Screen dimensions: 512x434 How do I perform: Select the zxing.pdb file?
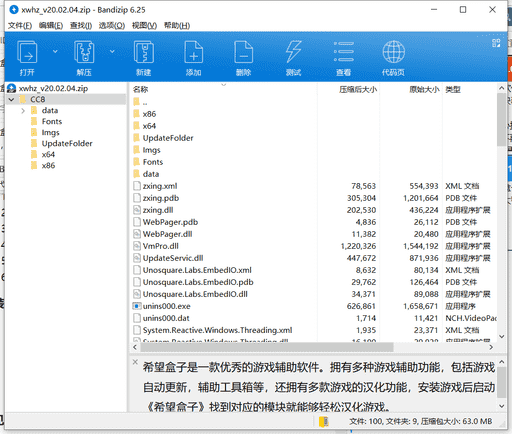[x=161, y=198]
